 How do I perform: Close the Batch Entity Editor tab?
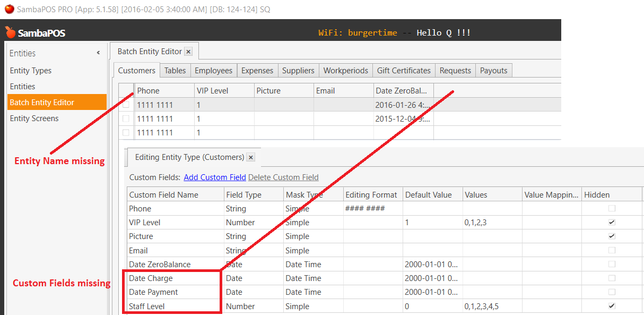pos(188,52)
